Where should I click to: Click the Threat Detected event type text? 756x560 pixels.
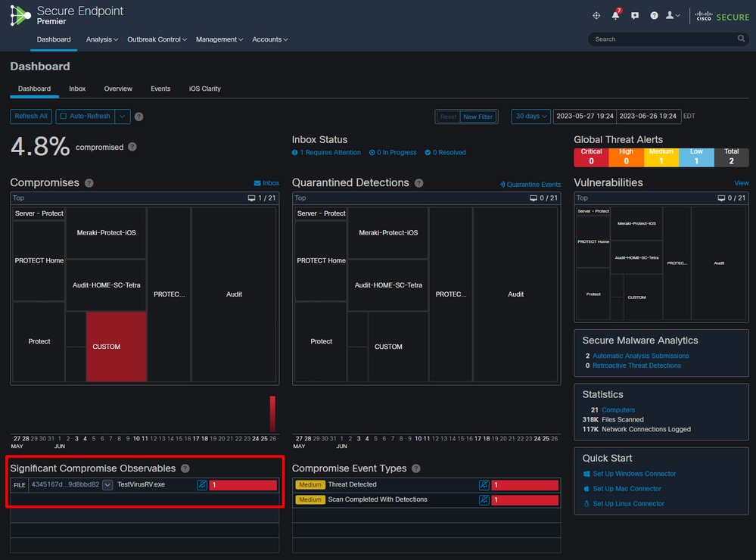point(352,484)
